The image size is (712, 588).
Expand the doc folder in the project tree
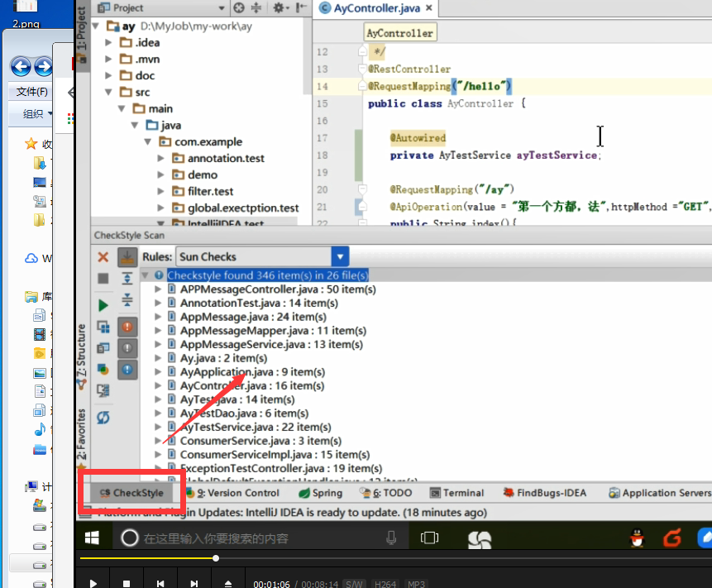(108, 75)
